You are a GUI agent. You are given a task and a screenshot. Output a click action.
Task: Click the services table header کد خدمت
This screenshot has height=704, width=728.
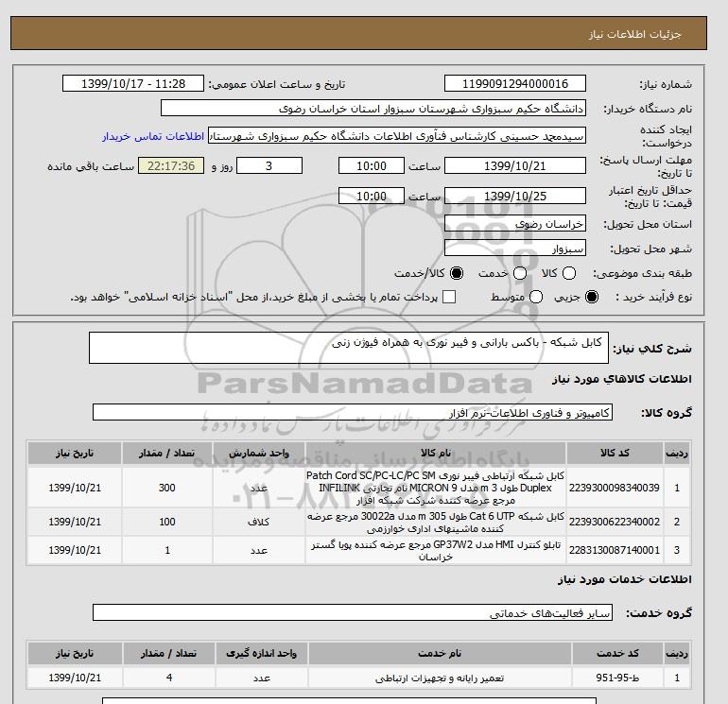click(x=617, y=653)
